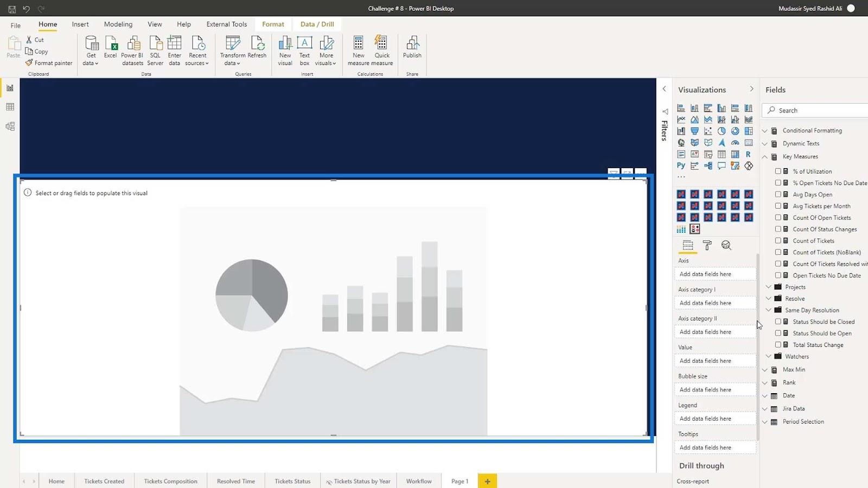This screenshot has height=488, width=868.
Task: Open the Modeling ribbon tab
Action: [x=118, y=24]
